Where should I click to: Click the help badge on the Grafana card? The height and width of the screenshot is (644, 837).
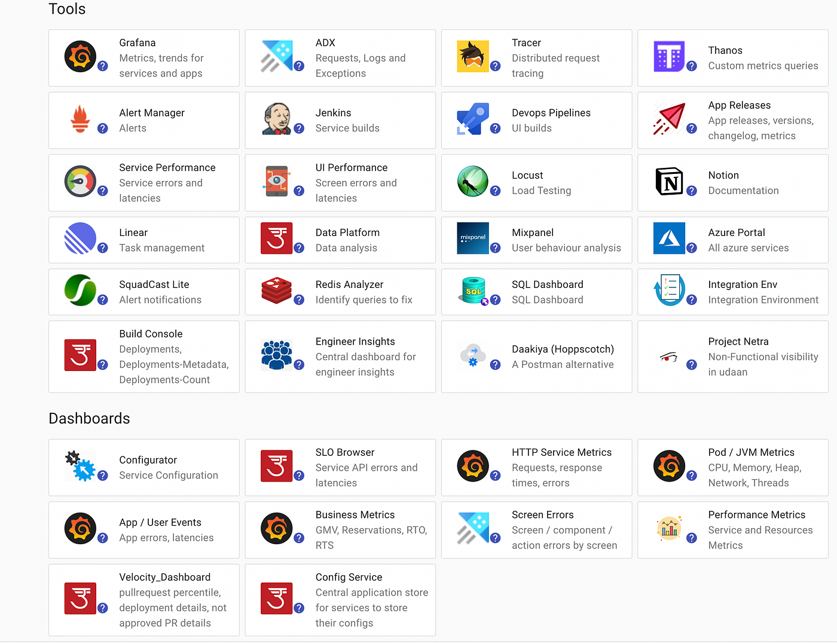point(103,66)
